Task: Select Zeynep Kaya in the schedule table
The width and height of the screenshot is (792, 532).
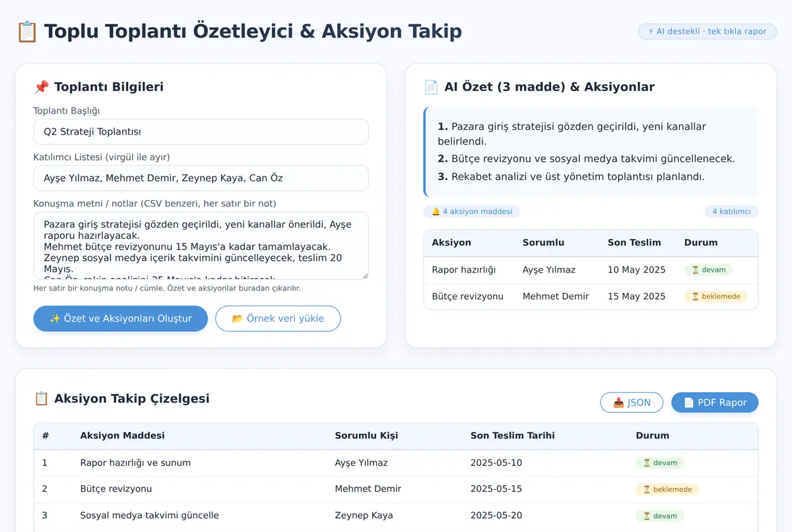Action: point(364,515)
